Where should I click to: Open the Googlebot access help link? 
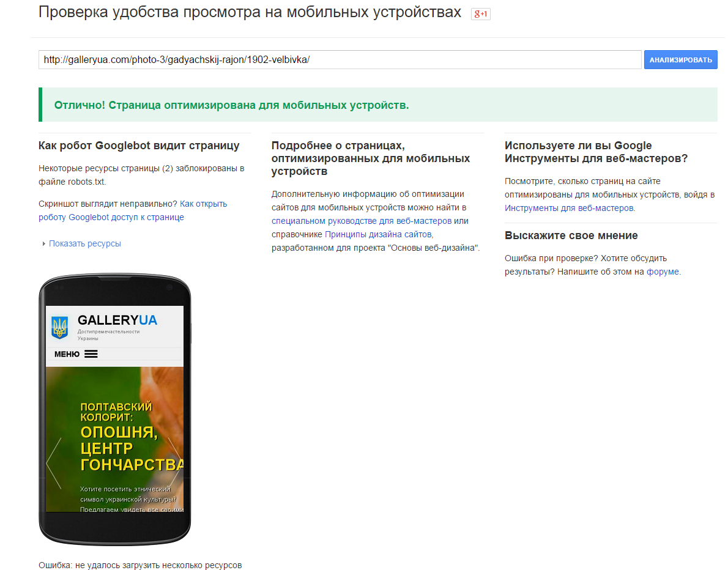click(133, 210)
